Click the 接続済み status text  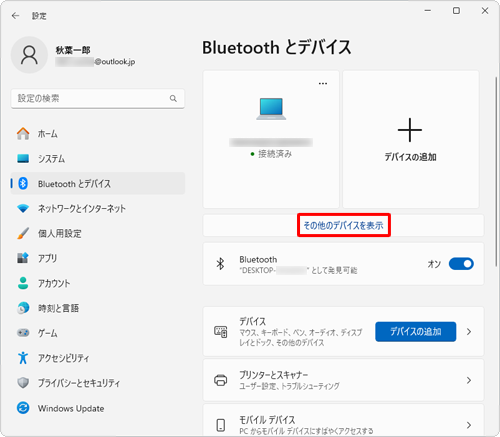[275, 154]
